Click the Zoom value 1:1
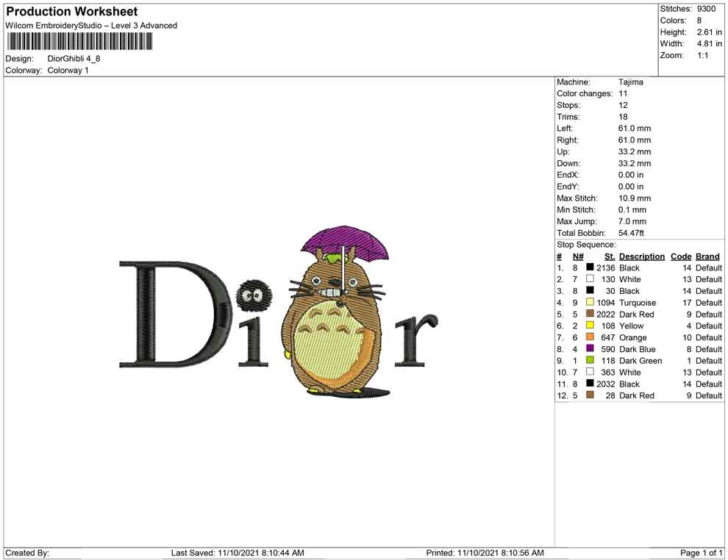728x560 pixels. pos(702,55)
